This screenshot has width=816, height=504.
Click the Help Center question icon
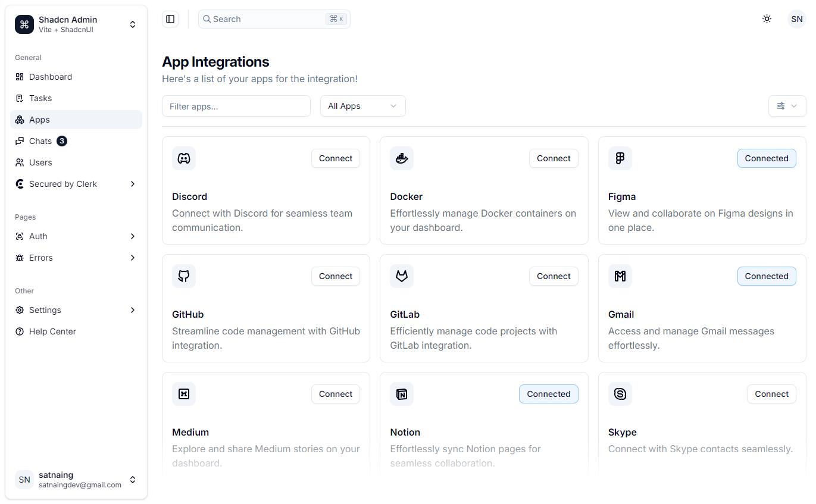[x=20, y=331]
